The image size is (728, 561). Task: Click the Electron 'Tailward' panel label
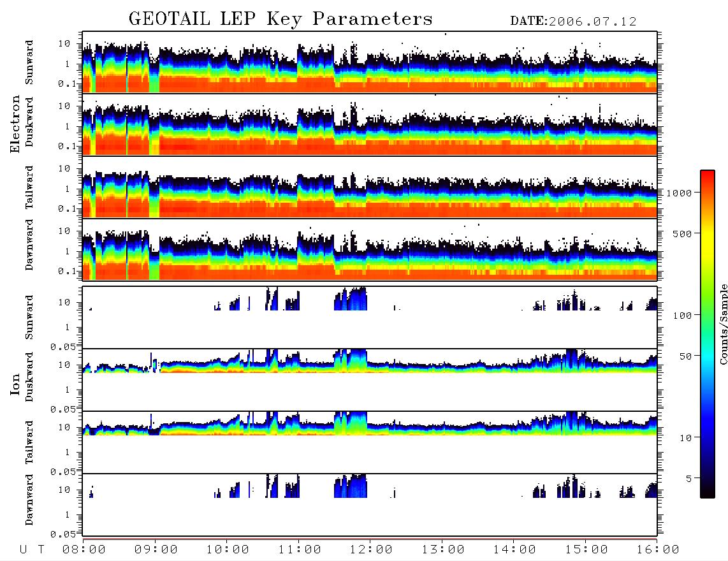click(x=29, y=187)
